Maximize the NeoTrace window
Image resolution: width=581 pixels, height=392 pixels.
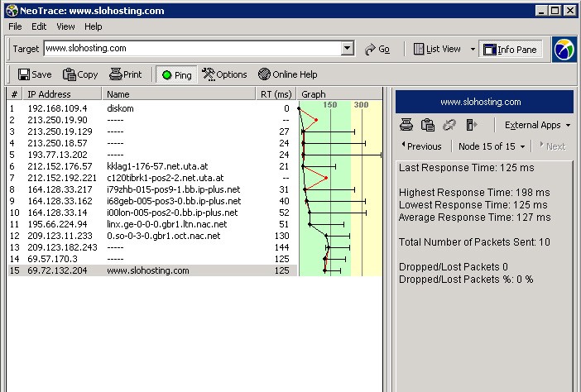pyautogui.click(x=555, y=11)
